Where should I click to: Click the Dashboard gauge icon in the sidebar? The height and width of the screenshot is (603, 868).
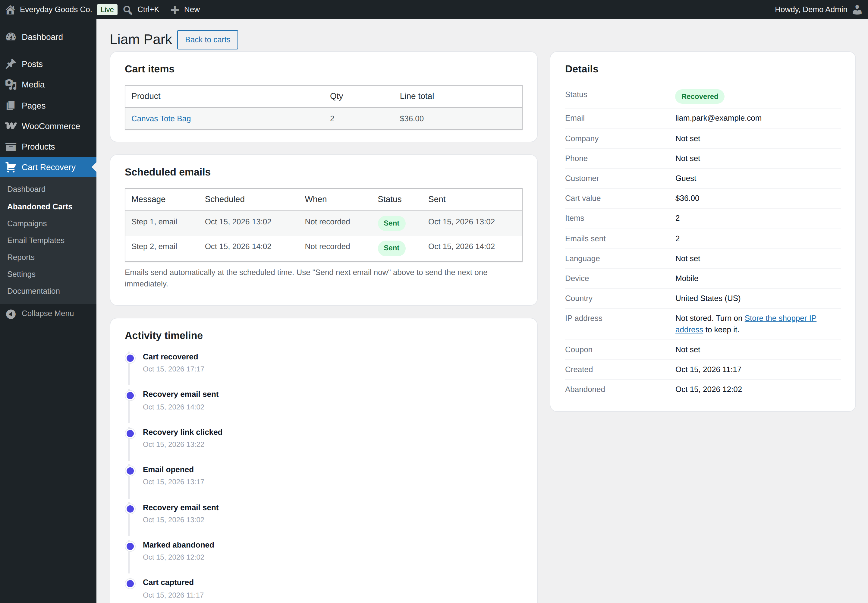(11, 37)
